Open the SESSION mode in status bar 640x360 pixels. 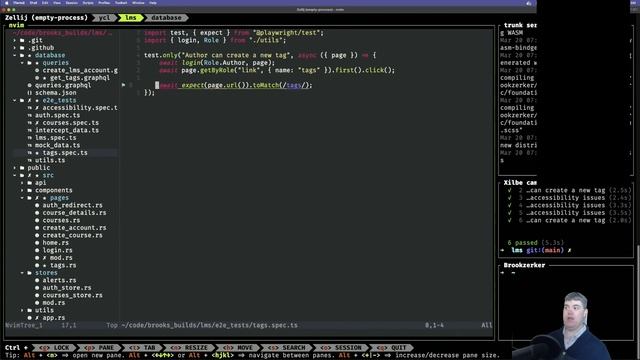coord(341,348)
